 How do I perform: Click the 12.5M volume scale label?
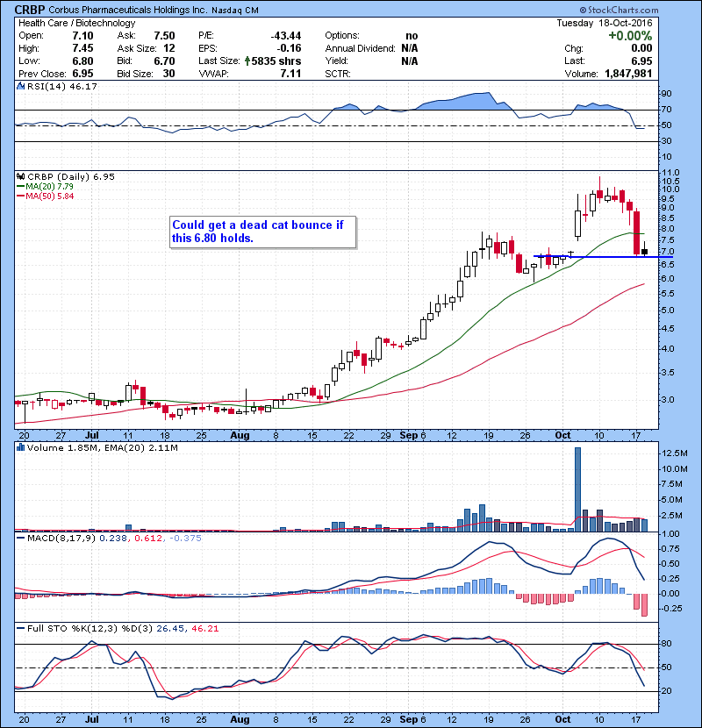coord(674,453)
